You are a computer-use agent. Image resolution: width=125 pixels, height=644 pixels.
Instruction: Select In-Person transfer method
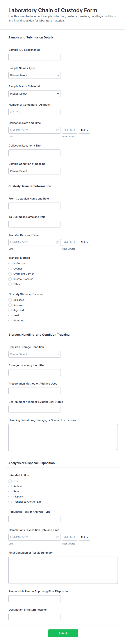point(10,263)
